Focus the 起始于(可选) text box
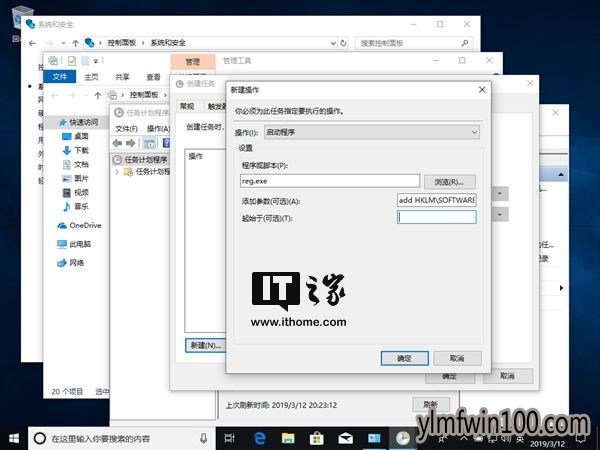 [436, 217]
